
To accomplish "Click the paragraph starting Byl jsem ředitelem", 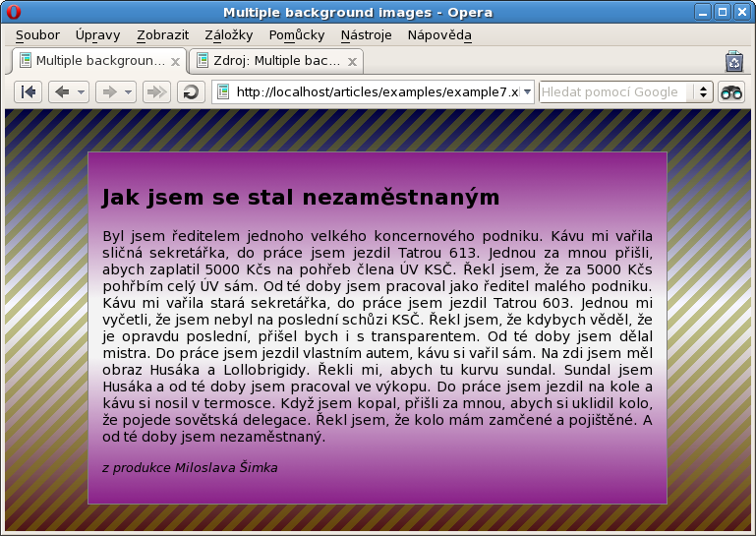I will pyautogui.click(x=378, y=336).
